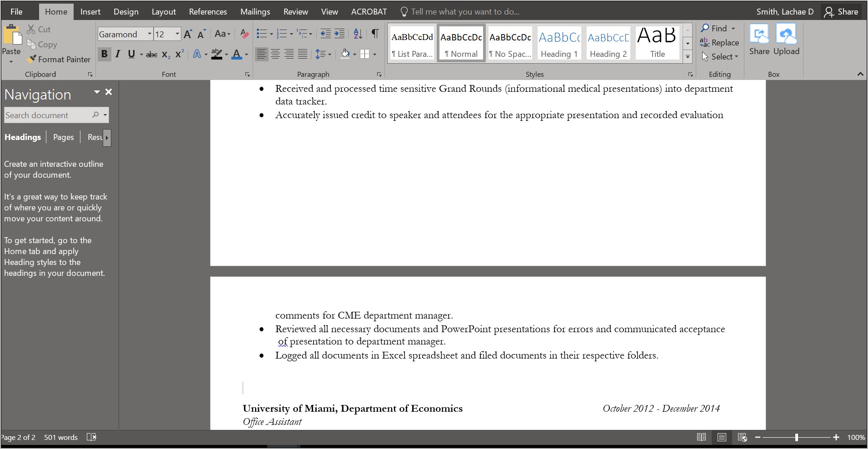This screenshot has width=868, height=449.
Task: Click the Box Upload icon
Action: pyautogui.click(x=786, y=35)
